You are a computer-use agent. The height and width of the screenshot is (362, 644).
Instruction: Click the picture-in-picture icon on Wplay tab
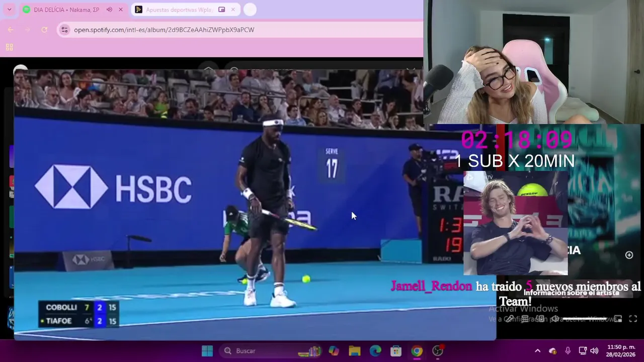coord(222,10)
